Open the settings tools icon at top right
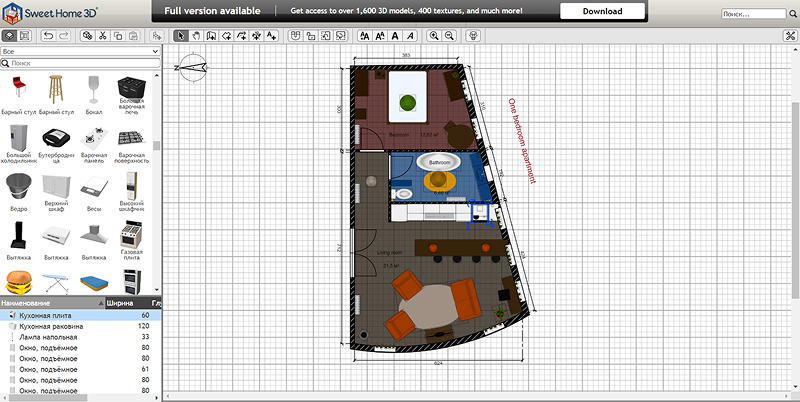 [x=789, y=35]
